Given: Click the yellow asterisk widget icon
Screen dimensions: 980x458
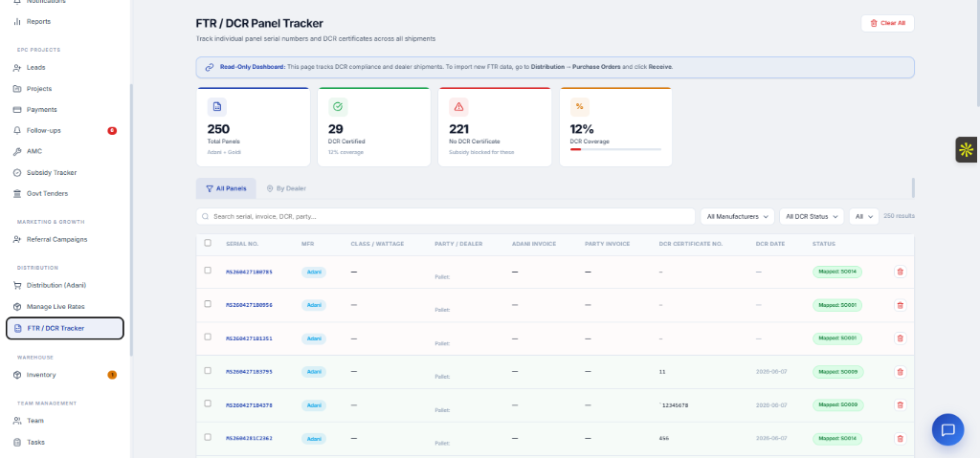Looking at the screenshot, I should 967,150.
